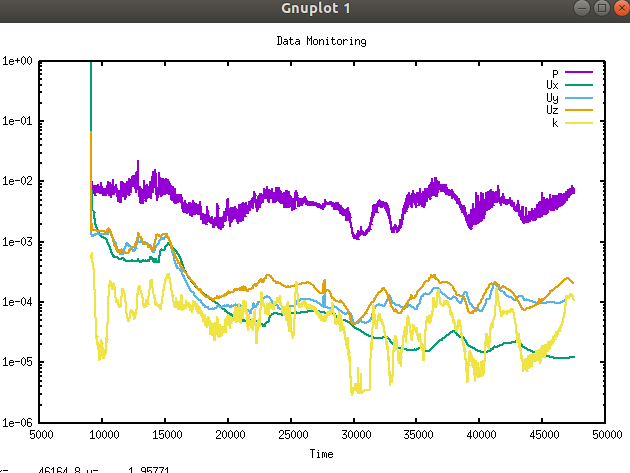Click the 35000 x-axis tick label
This screenshot has height=473, width=630.
pos(418,435)
